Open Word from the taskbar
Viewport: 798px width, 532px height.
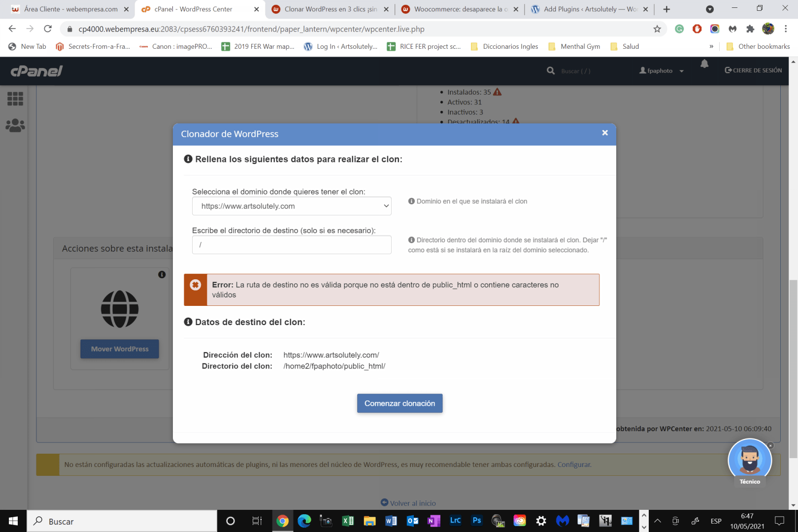point(391,521)
